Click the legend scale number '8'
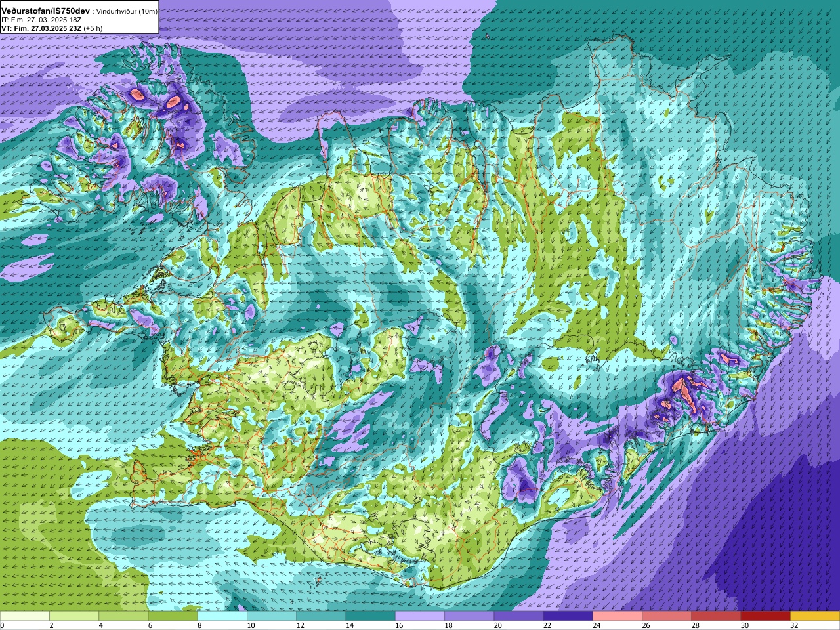 click(199, 625)
